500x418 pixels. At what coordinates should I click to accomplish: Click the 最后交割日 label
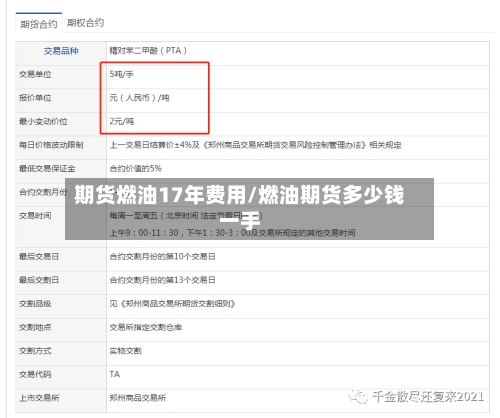[39, 280]
